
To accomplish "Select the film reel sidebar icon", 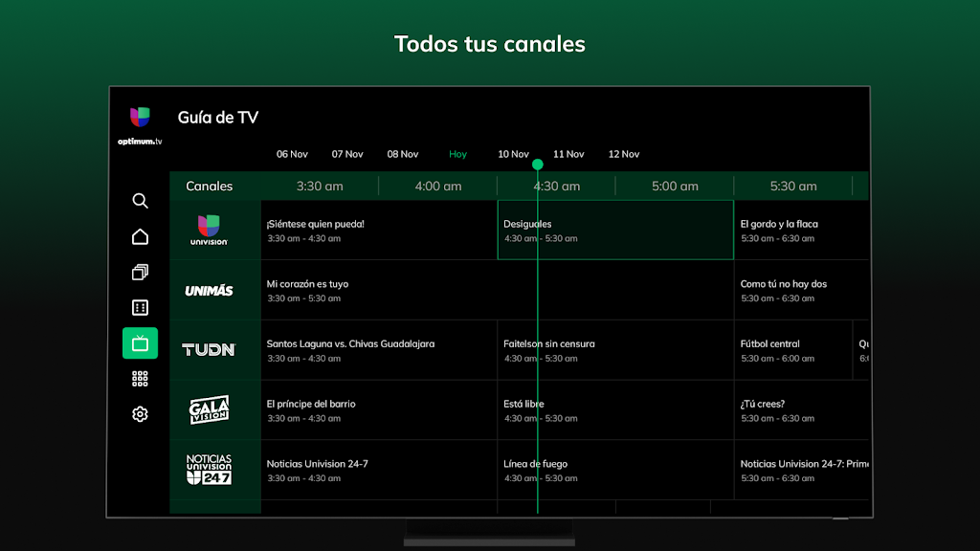I will pyautogui.click(x=140, y=308).
